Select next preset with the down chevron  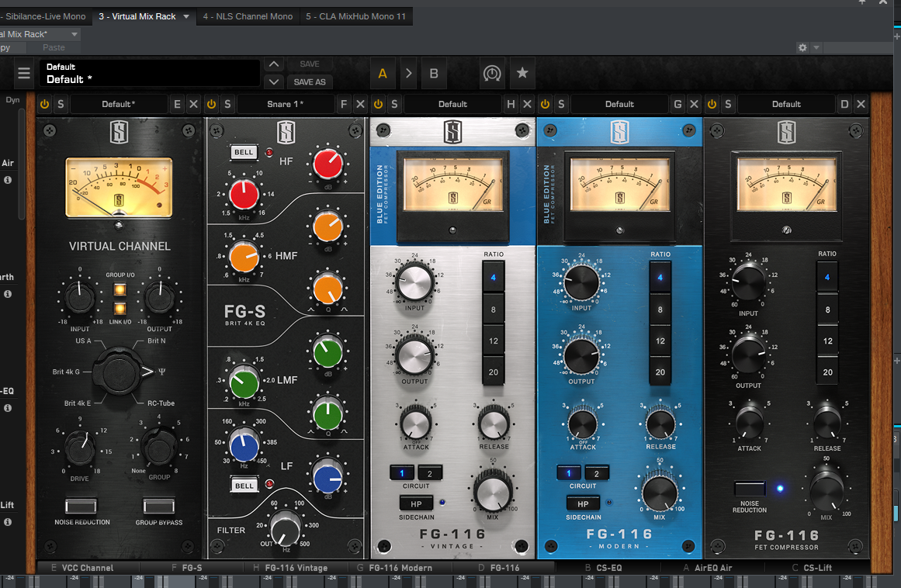pos(274,81)
